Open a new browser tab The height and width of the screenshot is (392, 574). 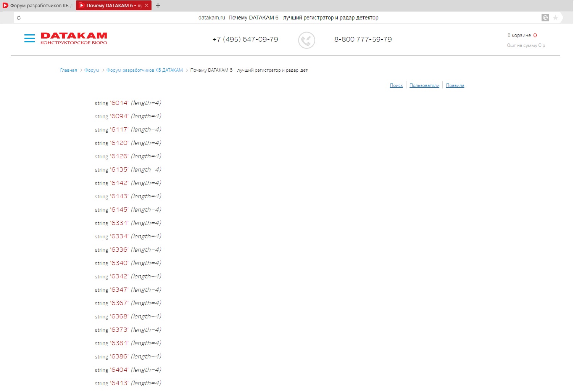[158, 5]
